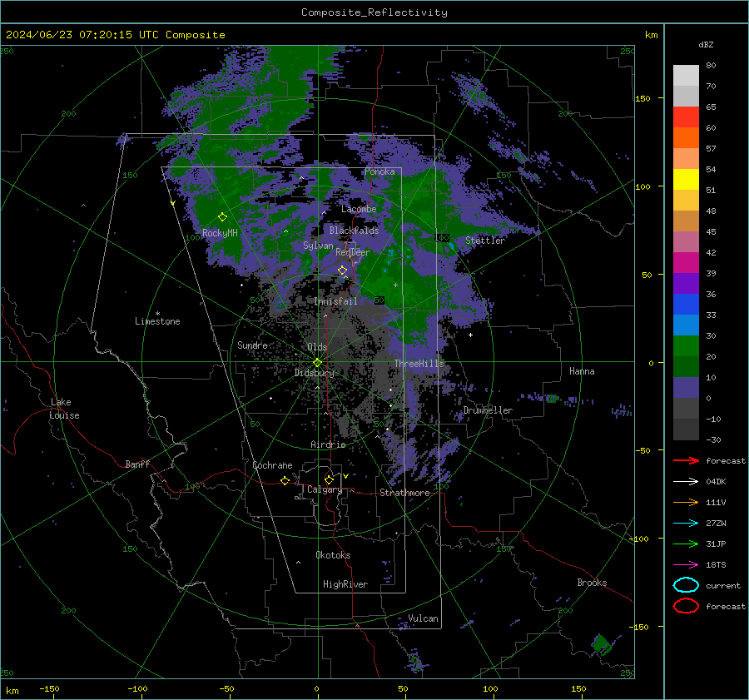Click the RedDeer city label
Screen dimensions: 749x700
tap(353, 252)
